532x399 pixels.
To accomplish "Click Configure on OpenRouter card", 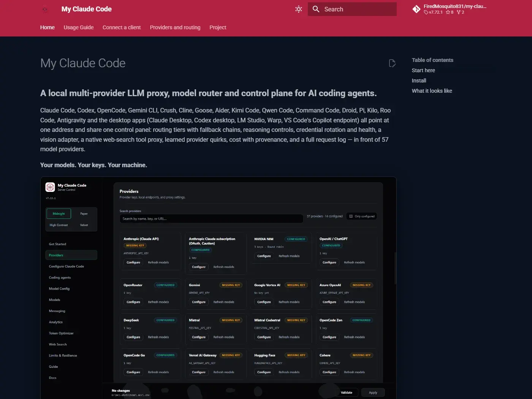I will pyautogui.click(x=133, y=302).
